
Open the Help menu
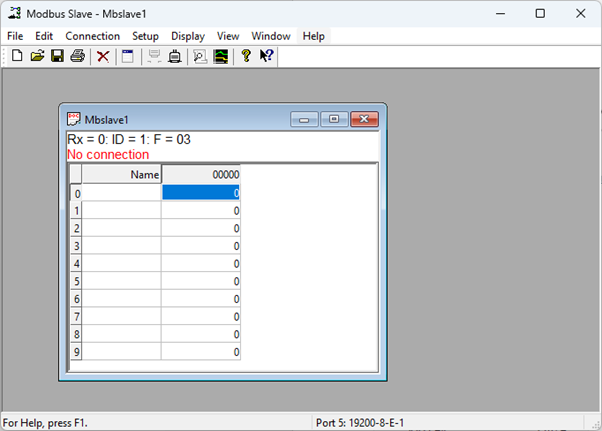(x=314, y=36)
